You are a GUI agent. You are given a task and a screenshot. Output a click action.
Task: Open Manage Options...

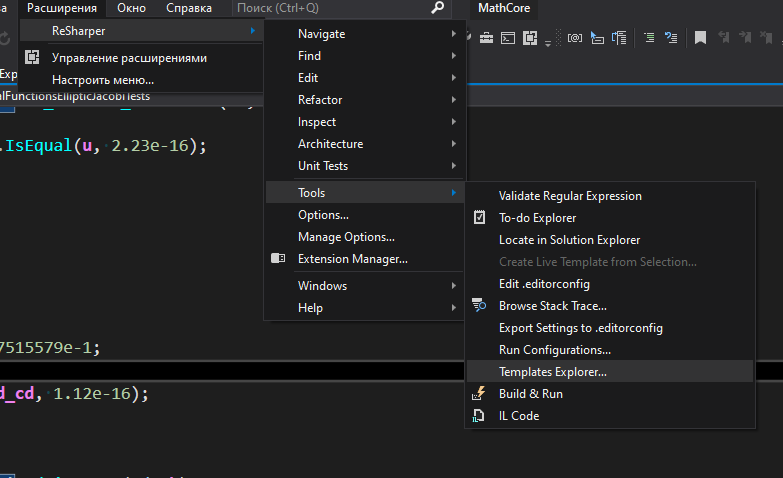(x=365, y=237)
